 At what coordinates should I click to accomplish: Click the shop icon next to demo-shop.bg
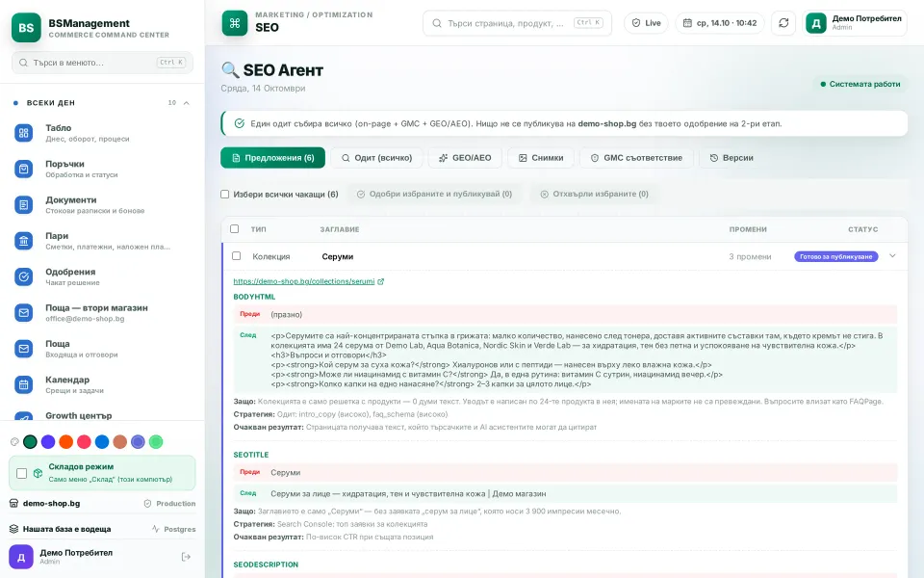(x=14, y=503)
